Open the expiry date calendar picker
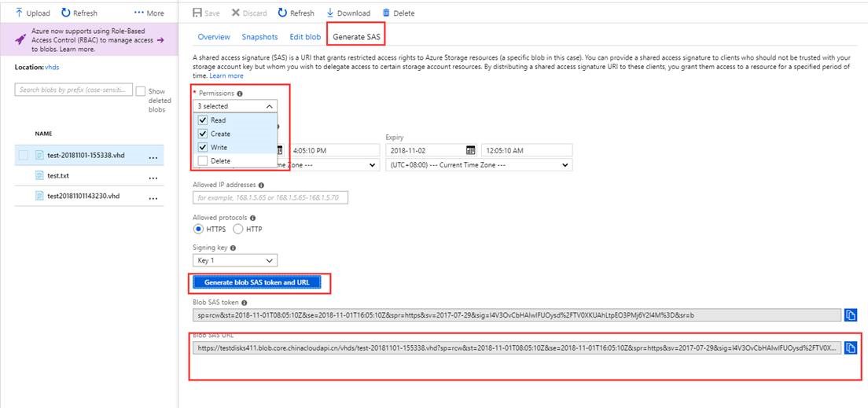 pos(471,150)
